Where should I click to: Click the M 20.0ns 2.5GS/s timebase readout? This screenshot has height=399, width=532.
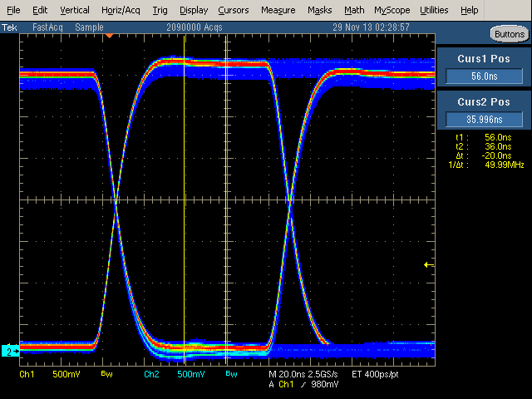(x=303, y=374)
